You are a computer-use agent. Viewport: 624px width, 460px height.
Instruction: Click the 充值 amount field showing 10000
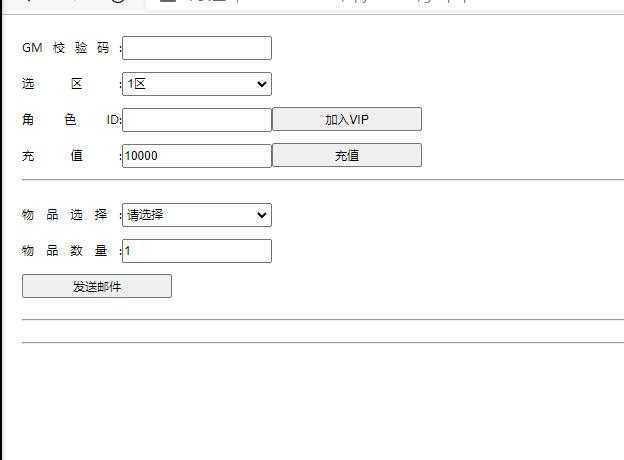tap(196, 156)
